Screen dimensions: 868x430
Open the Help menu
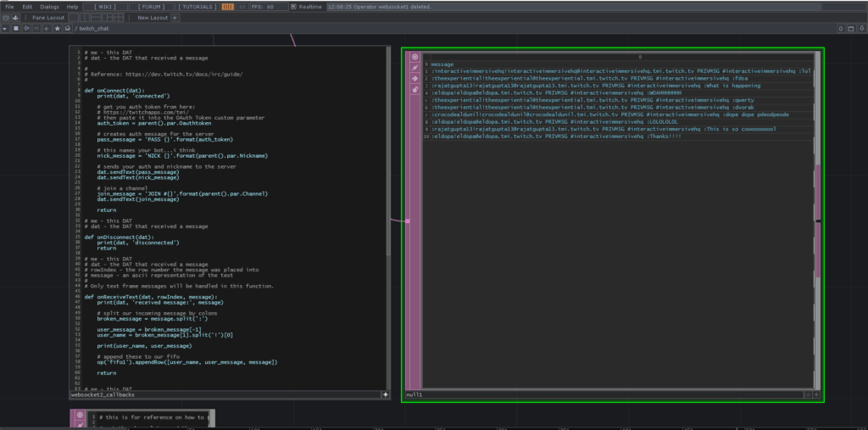72,7
